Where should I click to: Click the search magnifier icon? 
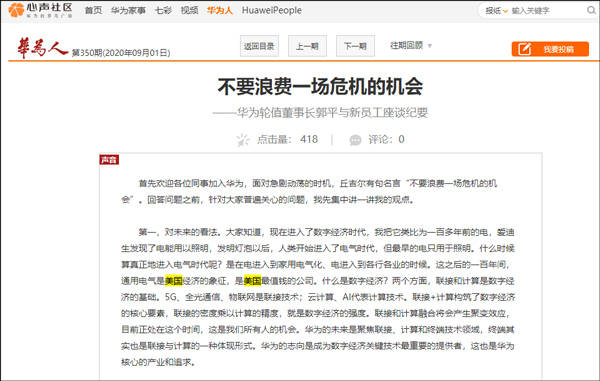tap(591, 10)
